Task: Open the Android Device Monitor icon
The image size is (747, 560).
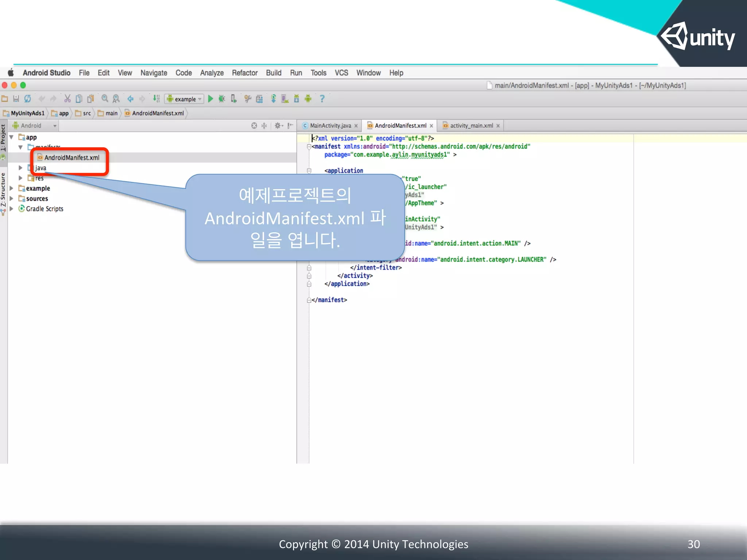Action: tap(308, 99)
